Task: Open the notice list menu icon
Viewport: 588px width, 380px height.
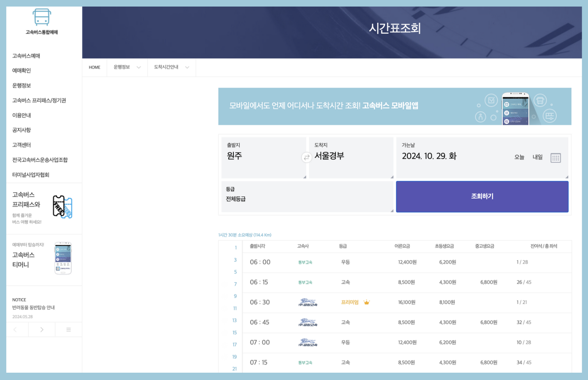Action: [x=68, y=330]
